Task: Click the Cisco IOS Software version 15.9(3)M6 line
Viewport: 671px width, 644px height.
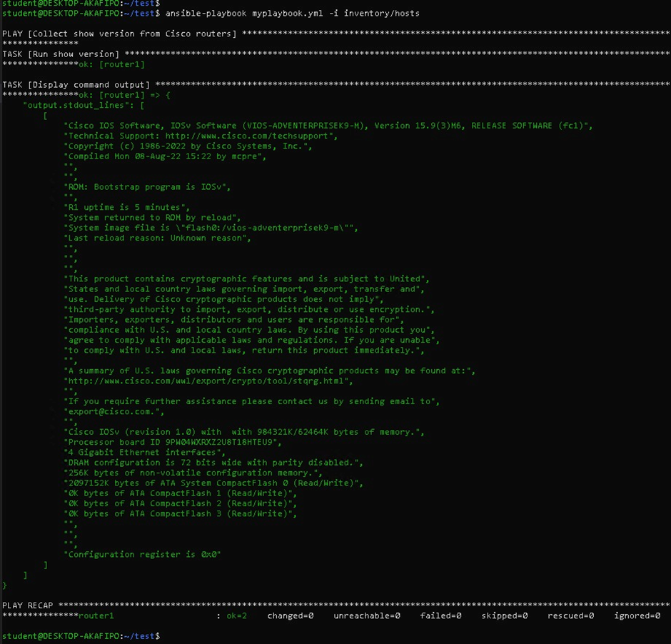Action: 328,126
